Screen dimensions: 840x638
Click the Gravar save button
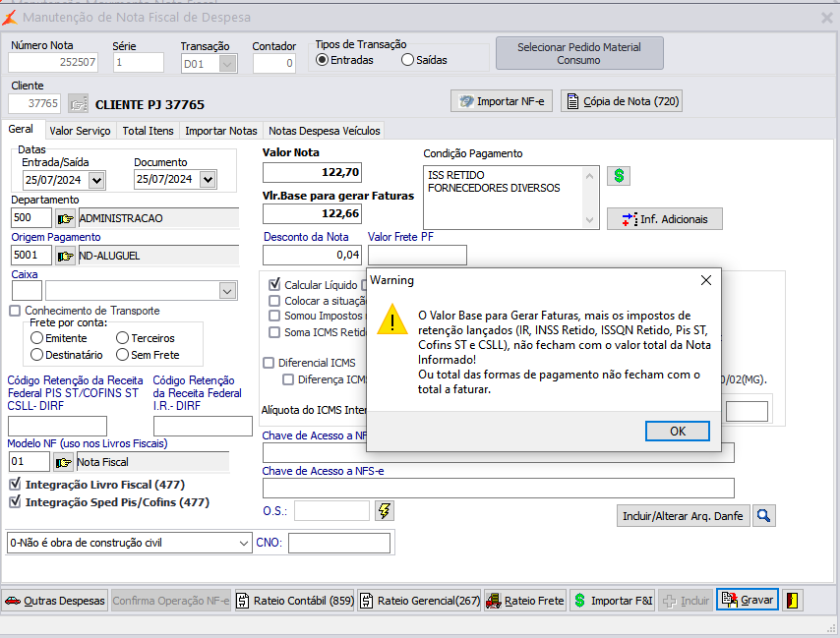pyautogui.click(x=748, y=600)
